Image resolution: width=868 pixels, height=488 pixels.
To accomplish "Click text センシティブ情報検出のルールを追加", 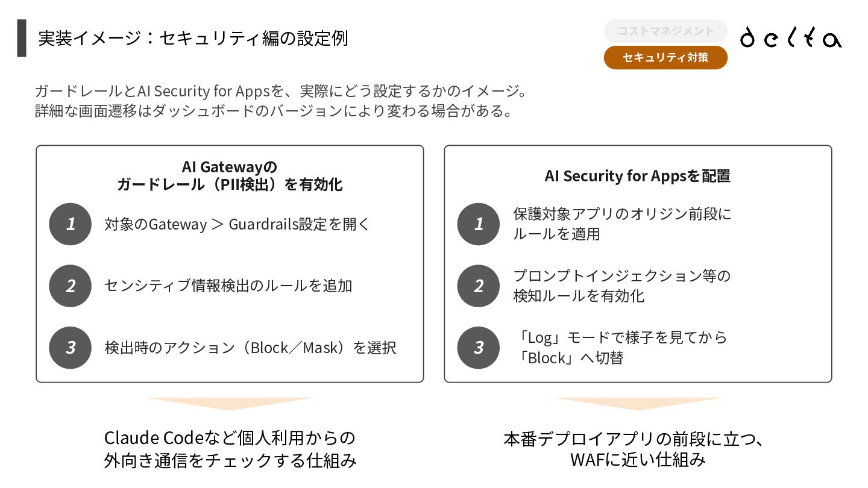I will click(228, 286).
